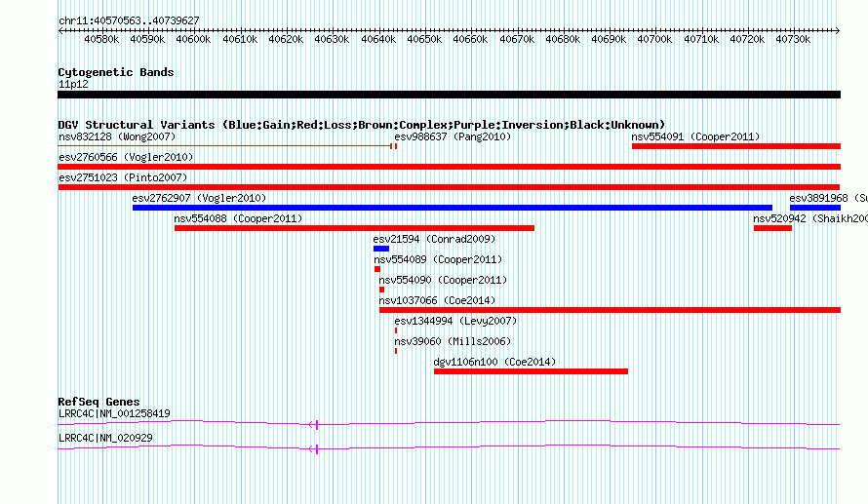Select the nsv520942 variant label
This screenshot has width=868, height=504.
pos(810,218)
